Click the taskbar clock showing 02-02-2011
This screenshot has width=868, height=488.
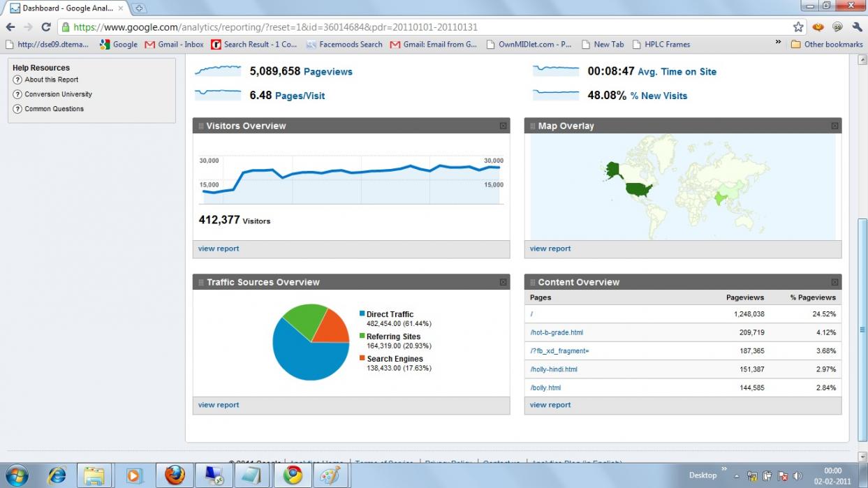(x=832, y=476)
